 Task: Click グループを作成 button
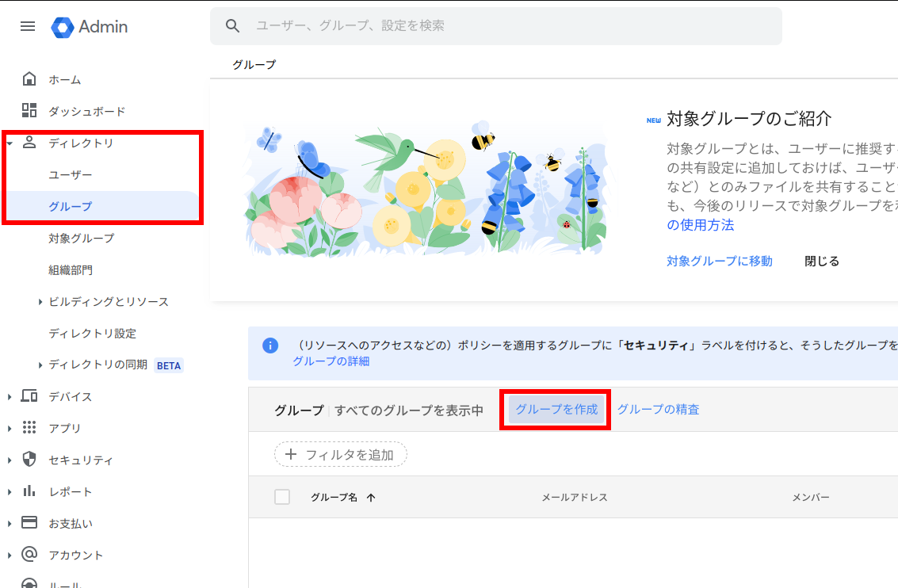point(556,410)
